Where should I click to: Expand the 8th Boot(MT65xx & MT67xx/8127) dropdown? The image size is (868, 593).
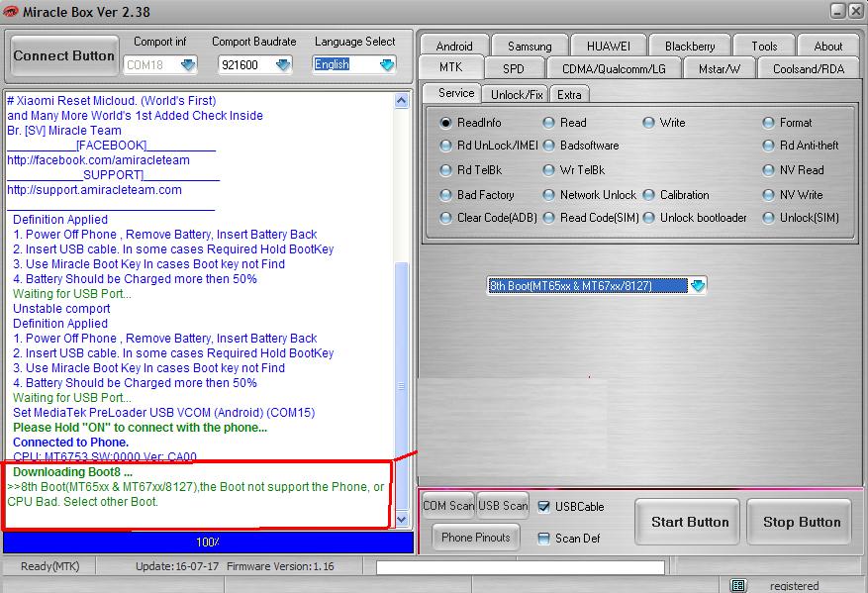click(x=698, y=286)
